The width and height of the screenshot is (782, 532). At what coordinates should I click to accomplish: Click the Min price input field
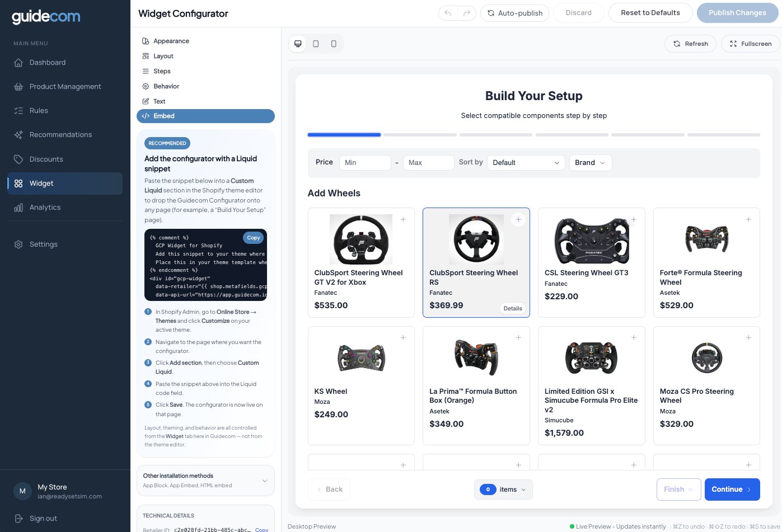pyautogui.click(x=365, y=163)
